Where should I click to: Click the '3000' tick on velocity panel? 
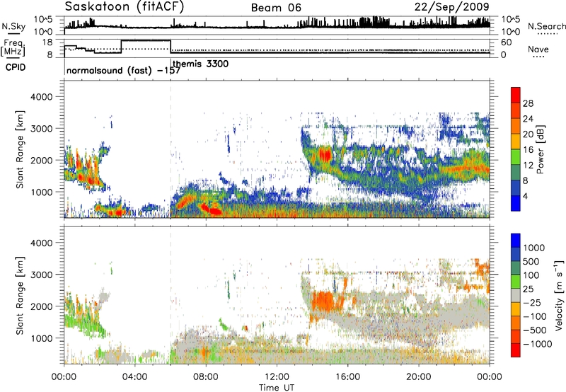[x=41, y=275]
